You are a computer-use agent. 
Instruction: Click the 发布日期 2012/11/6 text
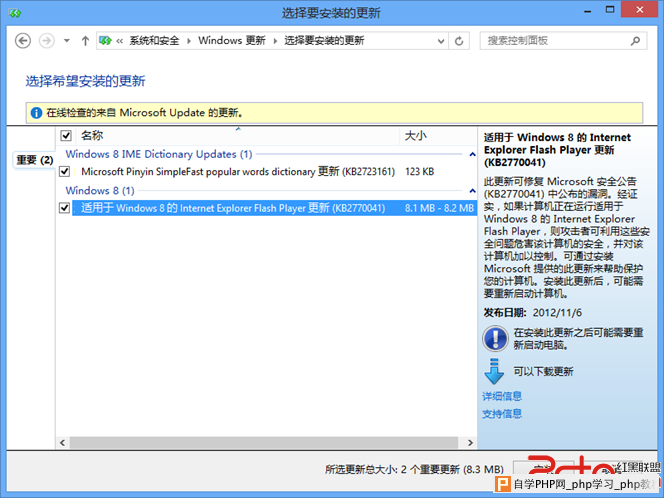point(533,313)
